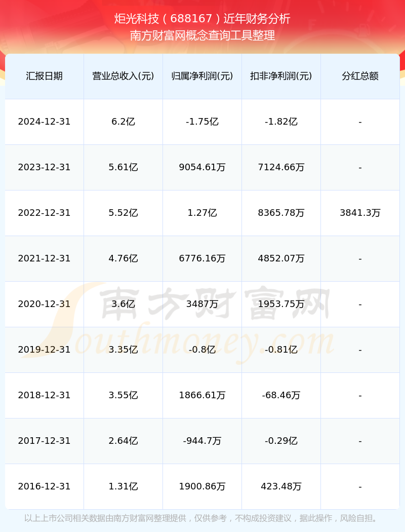Image resolution: width=405 pixels, height=532 pixels.
Task: Select revenue value 5.61亿
Action: pos(123,167)
